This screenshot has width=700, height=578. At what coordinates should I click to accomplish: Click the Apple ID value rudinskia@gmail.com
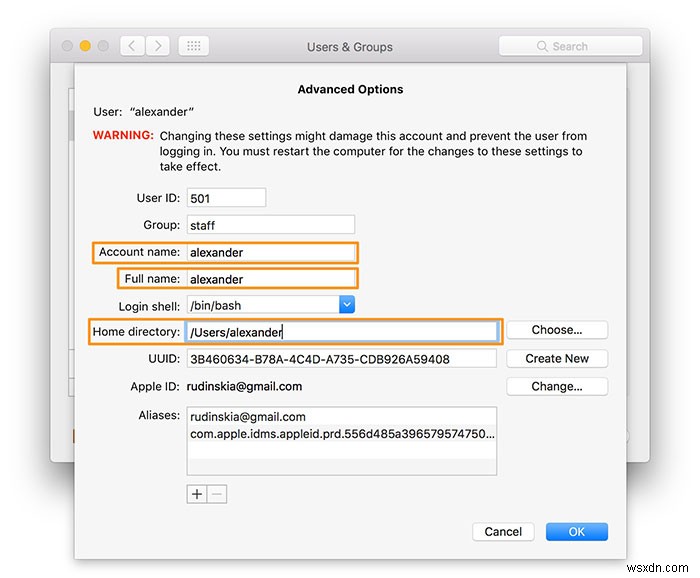tap(244, 387)
